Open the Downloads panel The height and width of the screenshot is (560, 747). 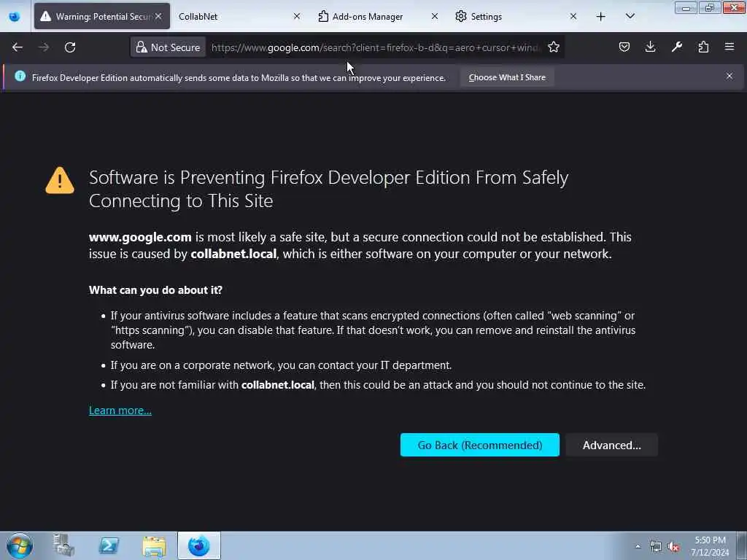[x=650, y=47]
